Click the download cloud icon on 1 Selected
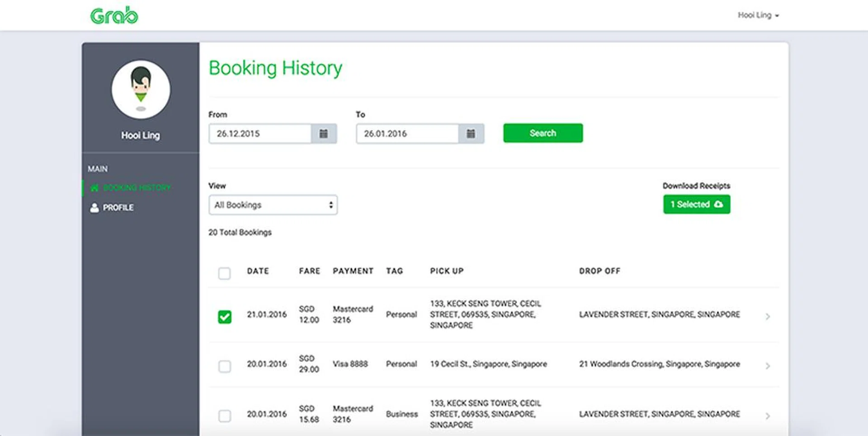This screenshot has height=436, width=868. click(719, 204)
